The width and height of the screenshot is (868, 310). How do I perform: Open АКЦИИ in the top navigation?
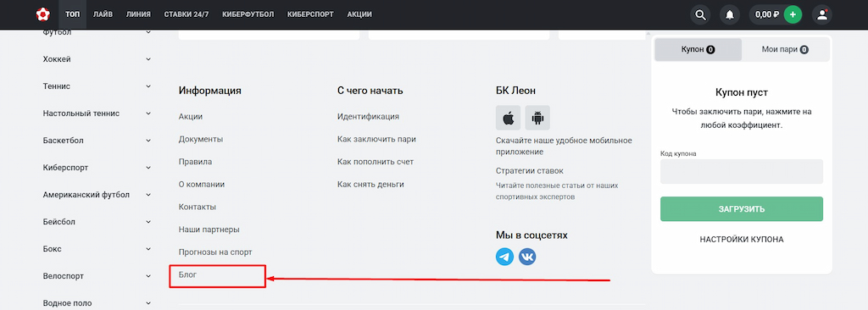tap(359, 14)
